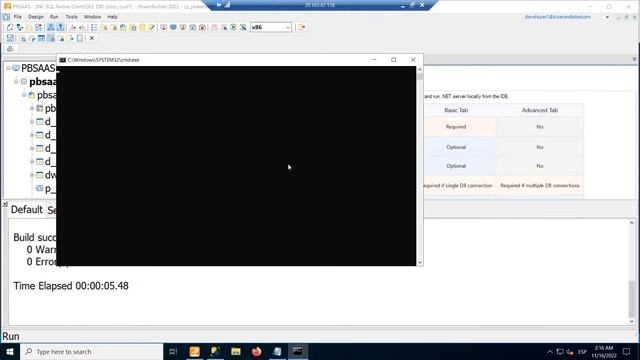
Task: Click Required if multiple DB connections cell
Action: 540,186
